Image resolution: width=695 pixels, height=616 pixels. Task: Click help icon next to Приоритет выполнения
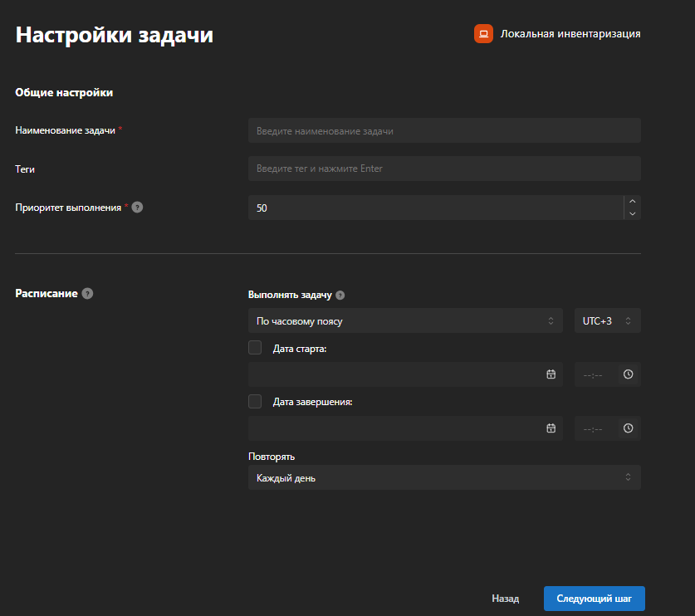(x=137, y=208)
